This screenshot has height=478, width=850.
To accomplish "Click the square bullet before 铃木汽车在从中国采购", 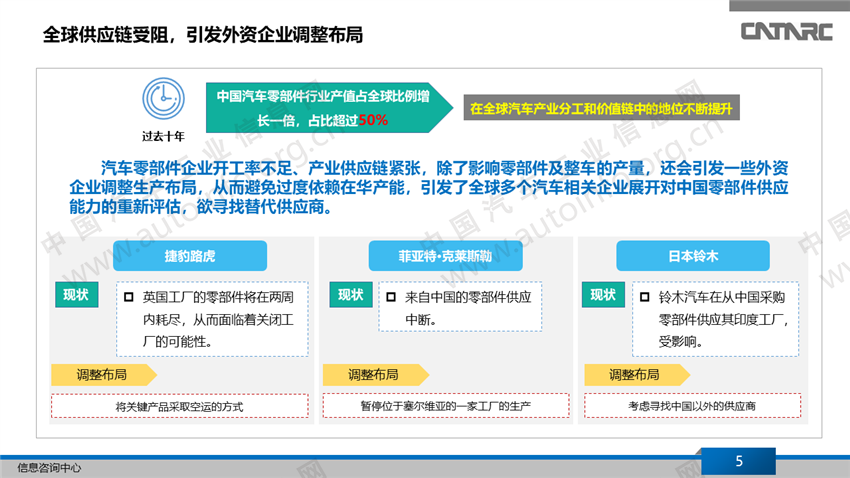I will 645,297.
